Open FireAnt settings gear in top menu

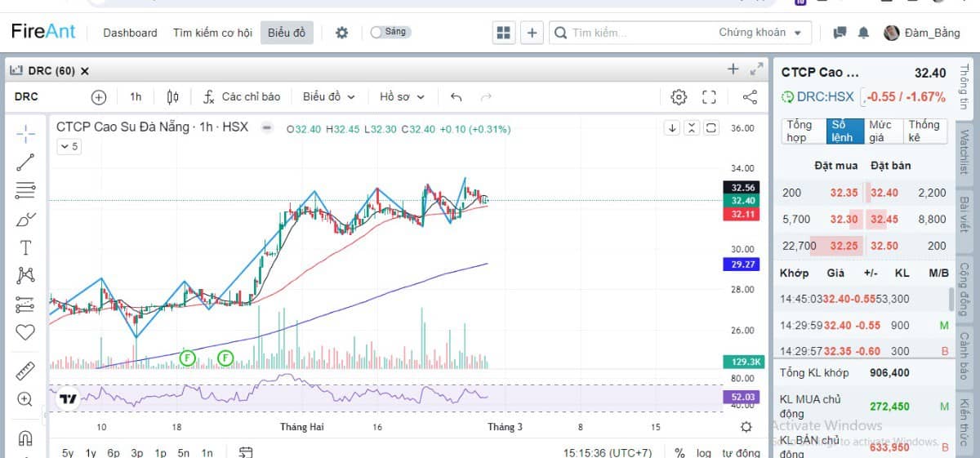click(x=342, y=33)
